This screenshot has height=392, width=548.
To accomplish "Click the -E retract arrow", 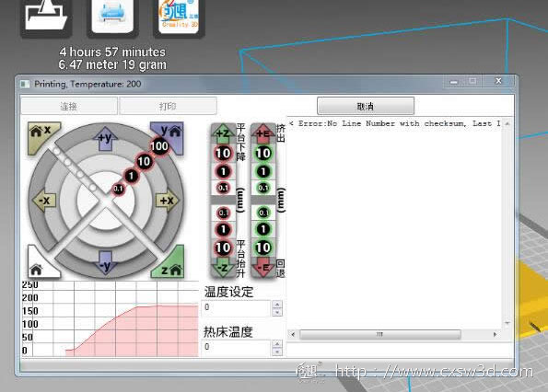I will (263, 268).
